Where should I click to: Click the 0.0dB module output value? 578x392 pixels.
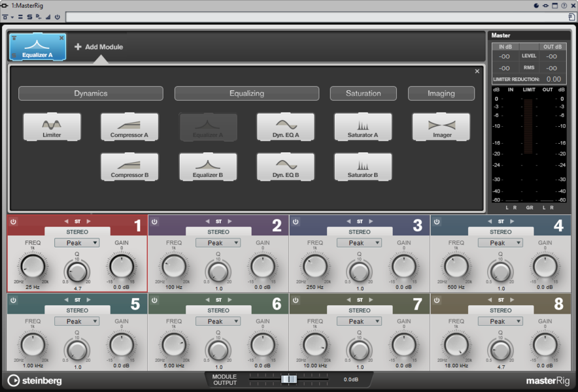351,380
